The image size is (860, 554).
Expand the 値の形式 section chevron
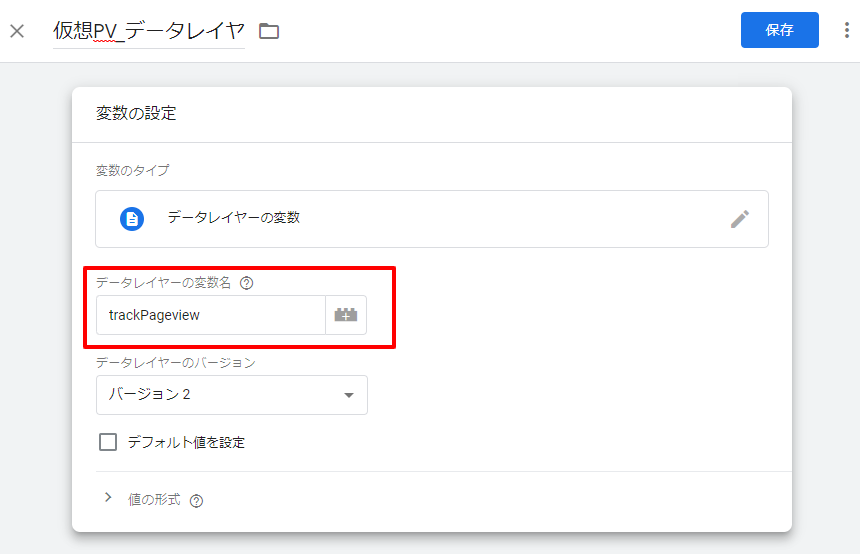coord(108,498)
